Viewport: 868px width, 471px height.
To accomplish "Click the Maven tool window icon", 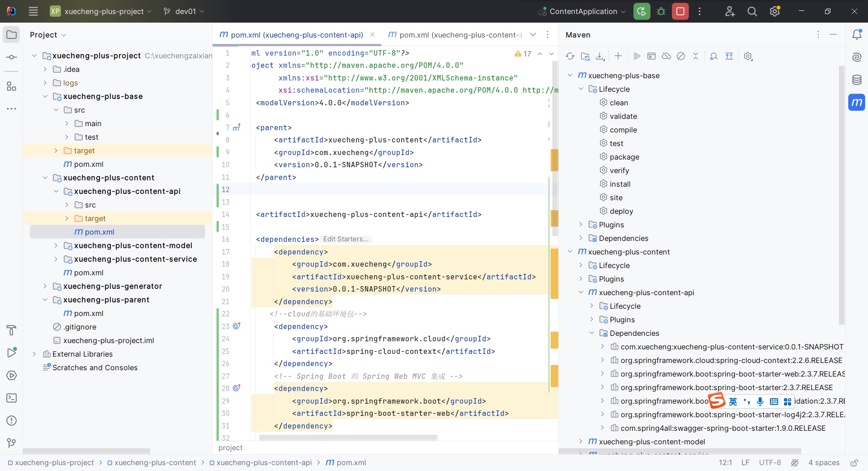I will 857,103.
